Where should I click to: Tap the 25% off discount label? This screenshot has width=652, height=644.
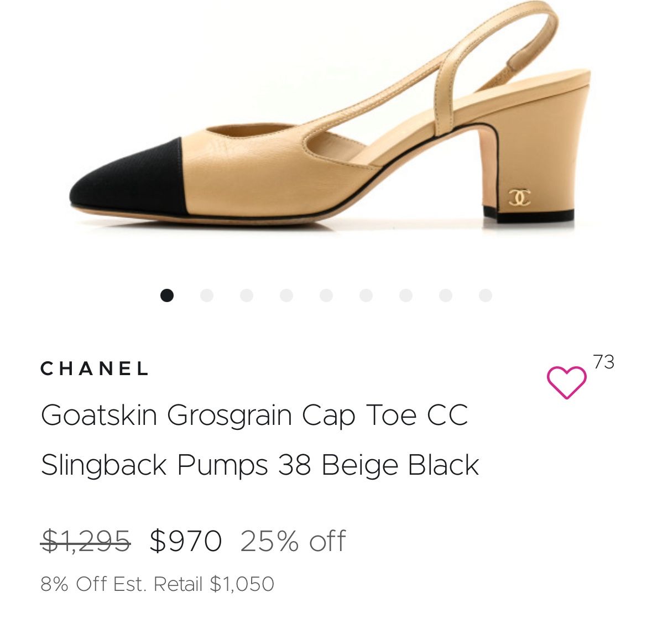click(x=293, y=541)
